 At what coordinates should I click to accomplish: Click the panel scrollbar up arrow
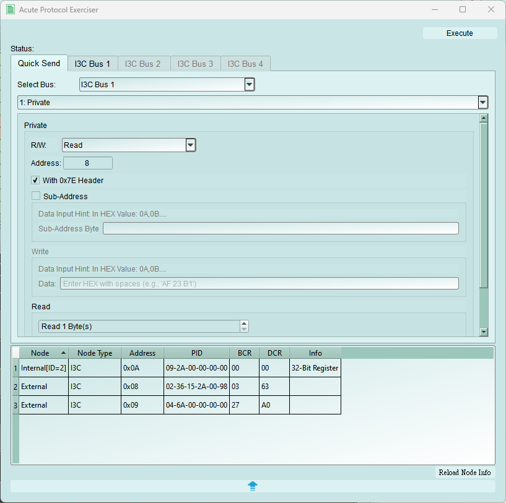coord(483,118)
